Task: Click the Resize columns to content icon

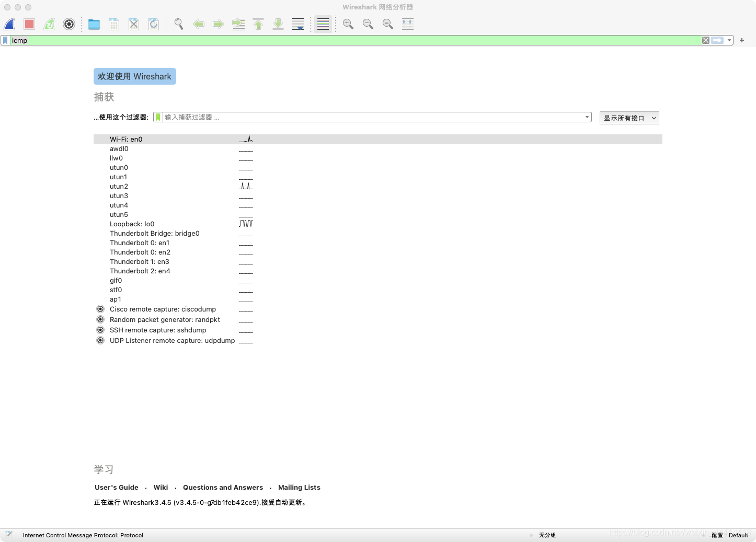Action: point(408,24)
